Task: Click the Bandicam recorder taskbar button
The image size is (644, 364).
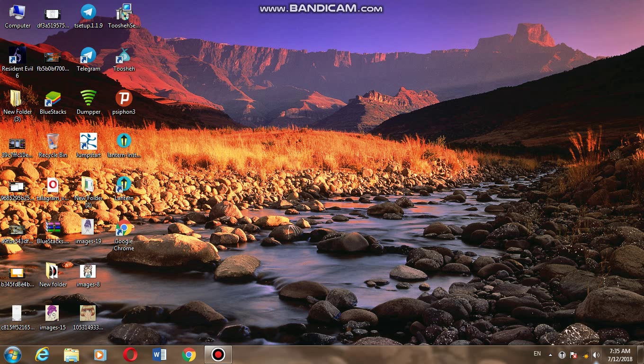Action: (x=218, y=355)
